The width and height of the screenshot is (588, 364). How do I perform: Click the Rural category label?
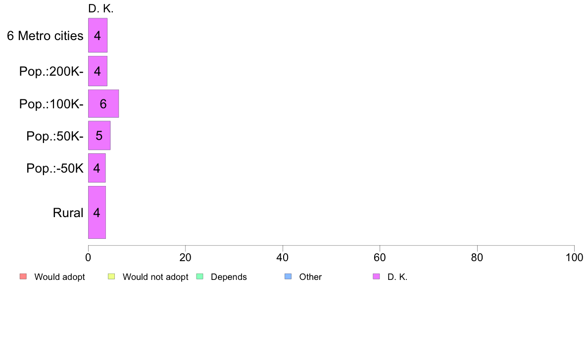(68, 213)
